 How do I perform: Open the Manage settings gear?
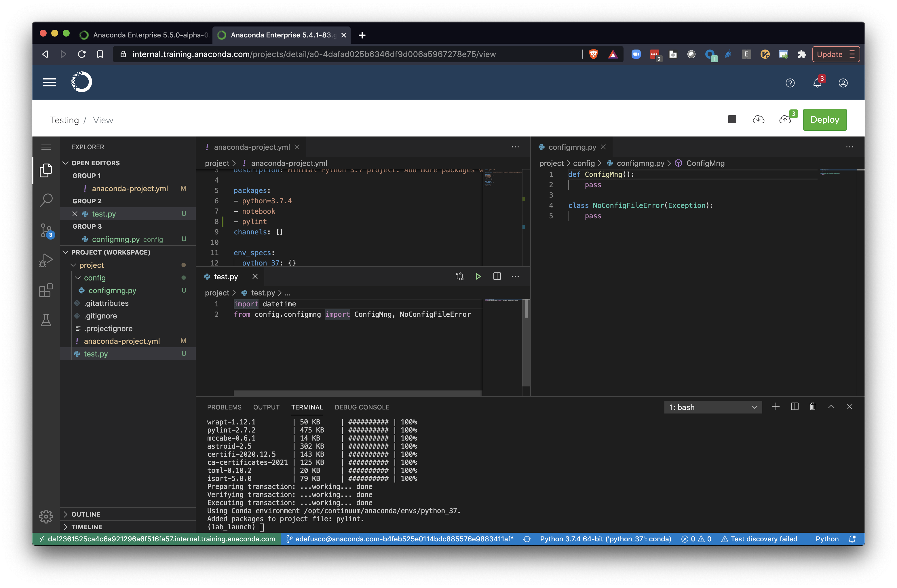tap(46, 516)
